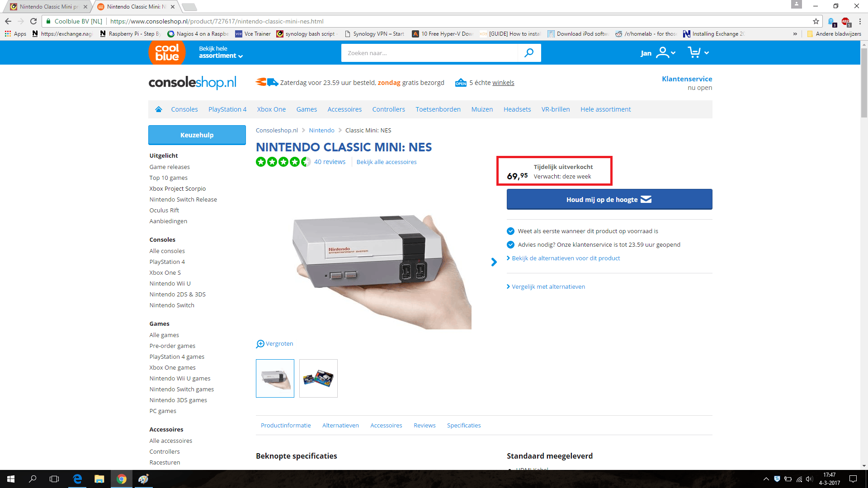Open the Specificaties tab
Image resolution: width=868 pixels, height=488 pixels.
463,425
